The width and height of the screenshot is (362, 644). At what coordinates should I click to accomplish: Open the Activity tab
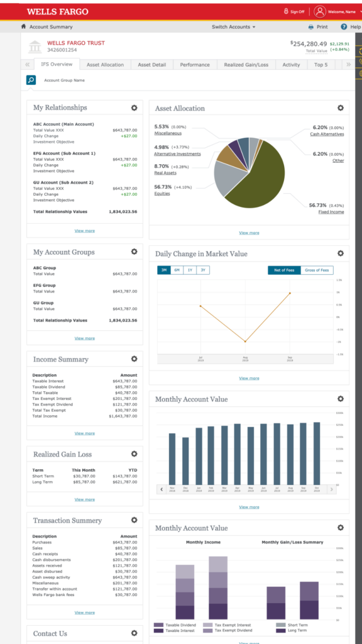coord(292,65)
